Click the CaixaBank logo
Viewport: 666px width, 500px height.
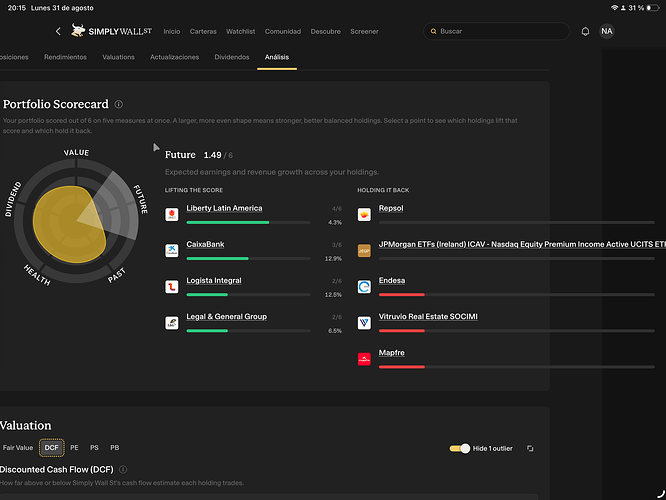(172, 251)
